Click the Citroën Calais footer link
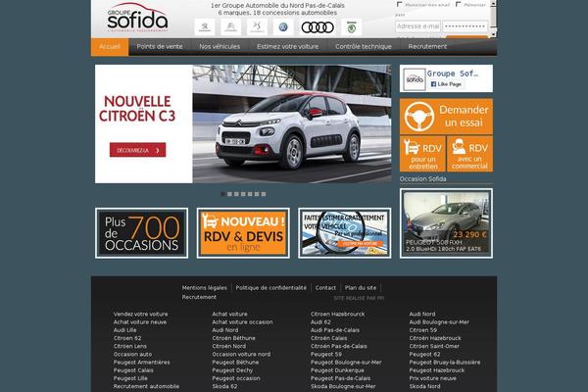Image resolution: width=588 pixels, height=392 pixels. pos(328,338)
